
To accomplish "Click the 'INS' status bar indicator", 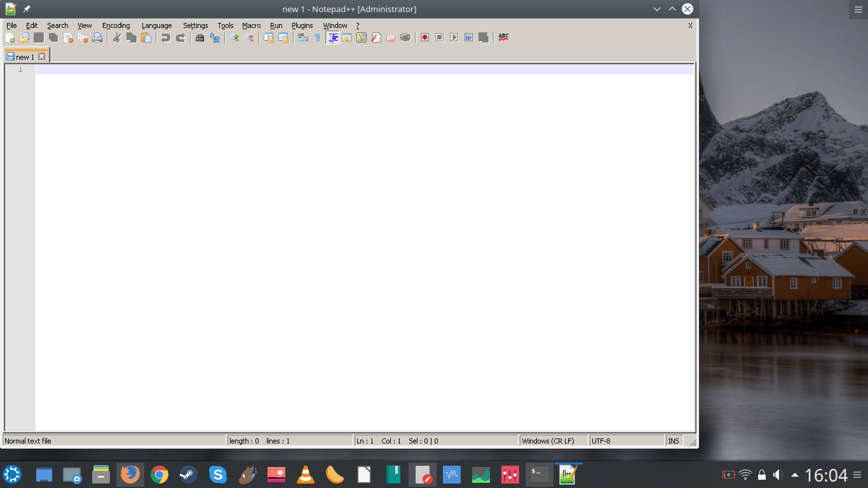I will 674,440.
